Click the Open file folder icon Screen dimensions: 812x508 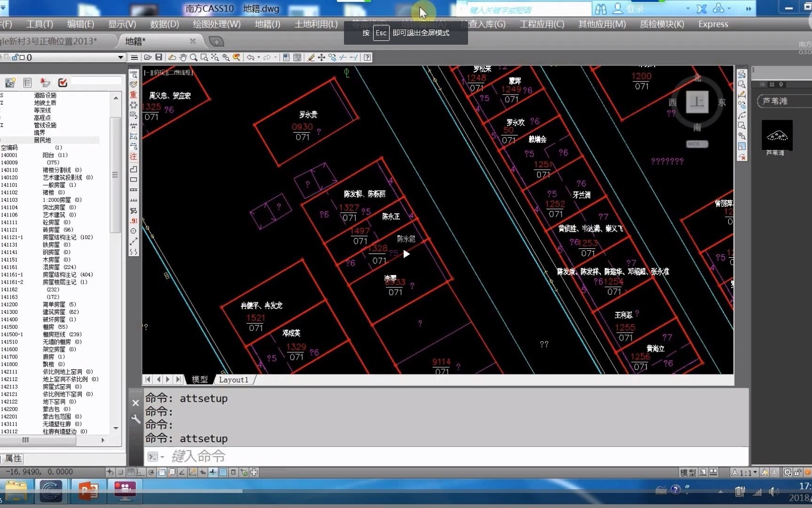point(148,57)
